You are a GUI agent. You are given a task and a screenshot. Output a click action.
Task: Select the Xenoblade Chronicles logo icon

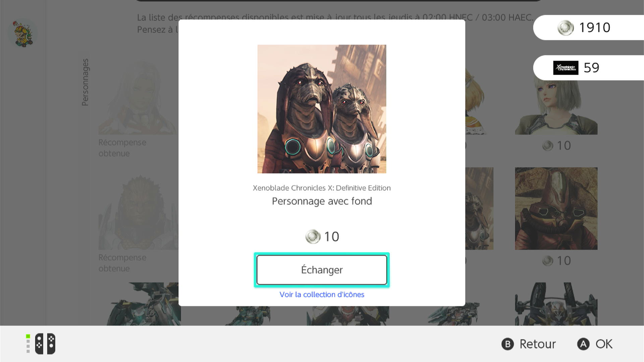coord(566,68)
